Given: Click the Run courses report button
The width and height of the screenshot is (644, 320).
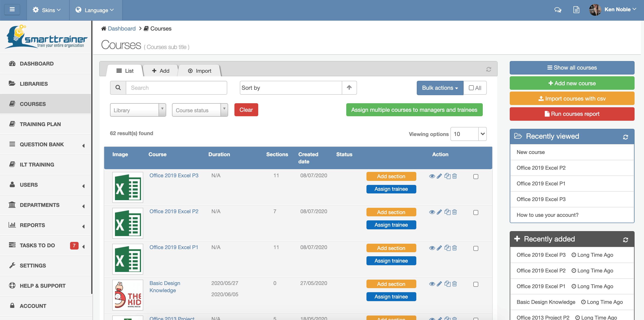Looking at the screenshot, I should point(572,114).
